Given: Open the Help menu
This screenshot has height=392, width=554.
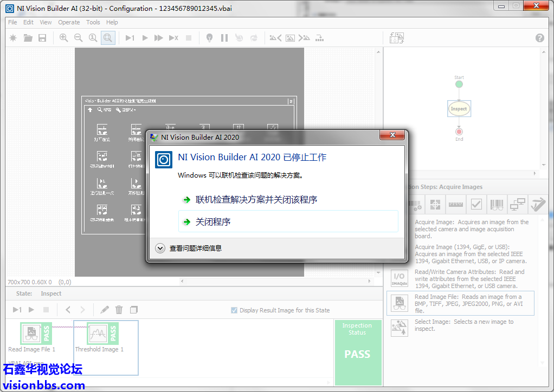Looking at the screenshot, I should click(x=112, y=22).
